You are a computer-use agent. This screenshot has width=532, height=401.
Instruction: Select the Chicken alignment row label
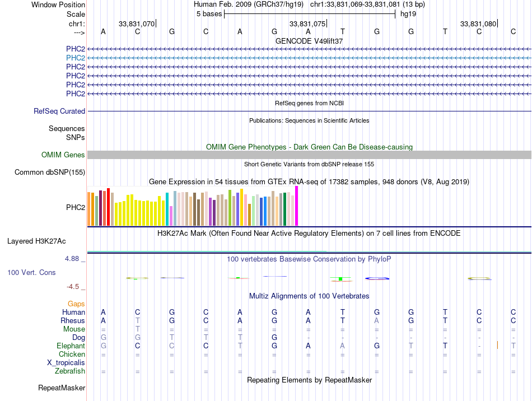click(x=72, y=354)
